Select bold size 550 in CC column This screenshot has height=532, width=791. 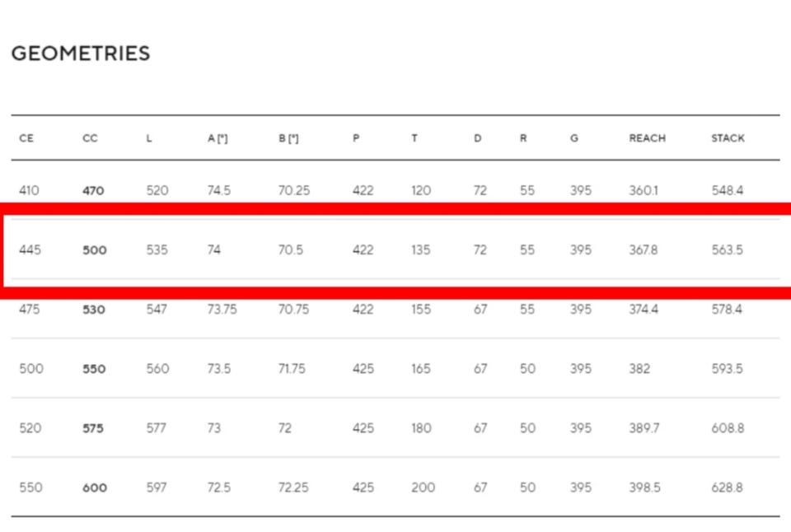[94, 369]
